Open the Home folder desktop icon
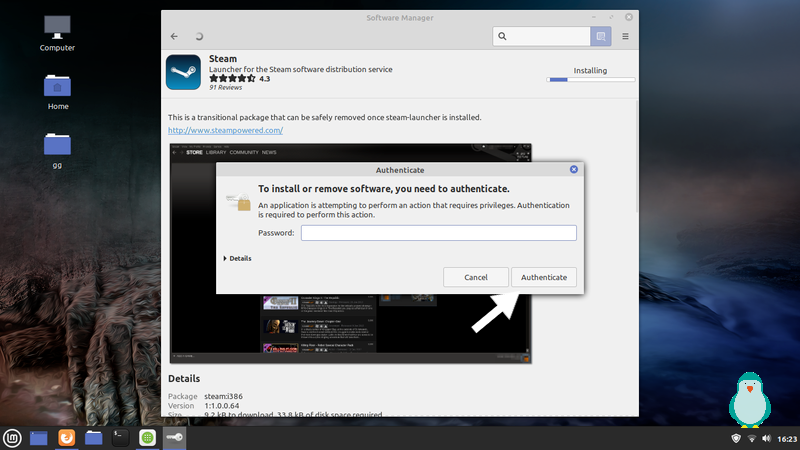 coord(58,92)
